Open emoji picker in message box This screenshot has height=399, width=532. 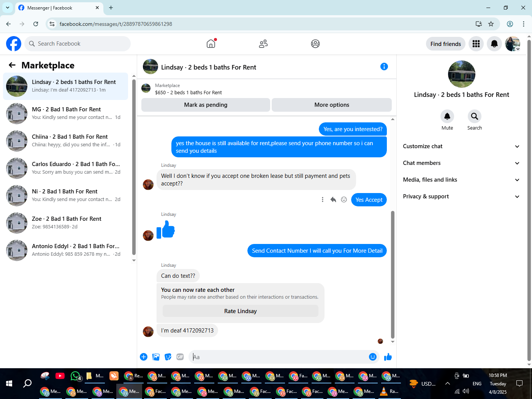pyautogui.click(x=373, y=357)
